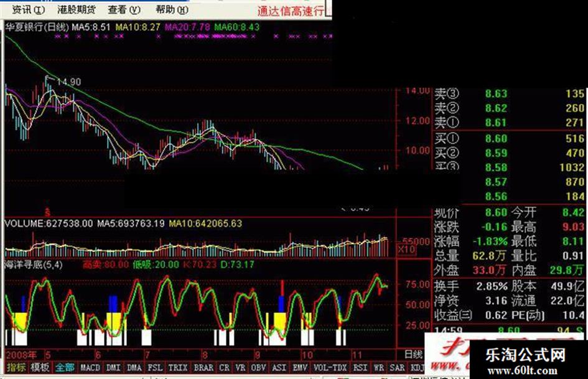Screen dimensions: 588x379
Task: Click the 通达信高速行 server link
Action: point(291,11)
